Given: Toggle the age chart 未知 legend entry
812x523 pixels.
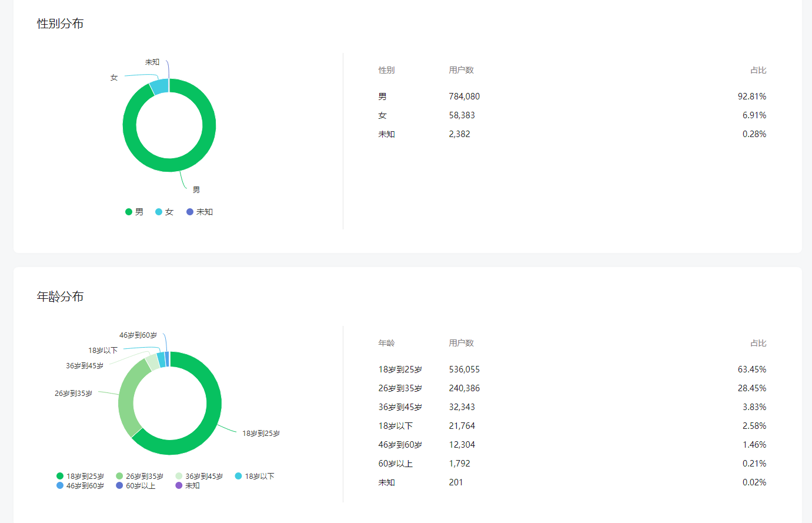Looking at the screenshot, I should coord(188,486).
